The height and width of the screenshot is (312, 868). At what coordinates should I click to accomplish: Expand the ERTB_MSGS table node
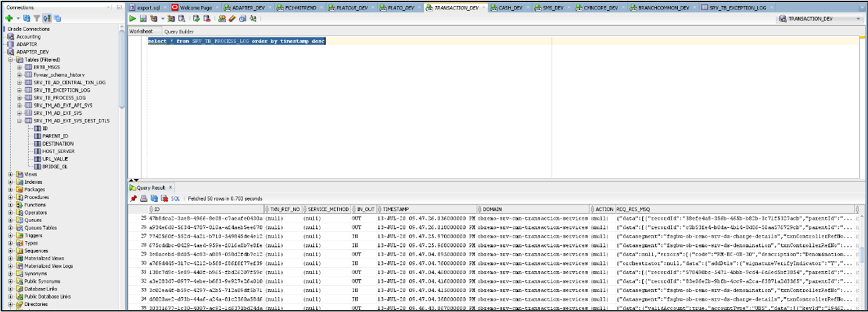tap(19, 67)
